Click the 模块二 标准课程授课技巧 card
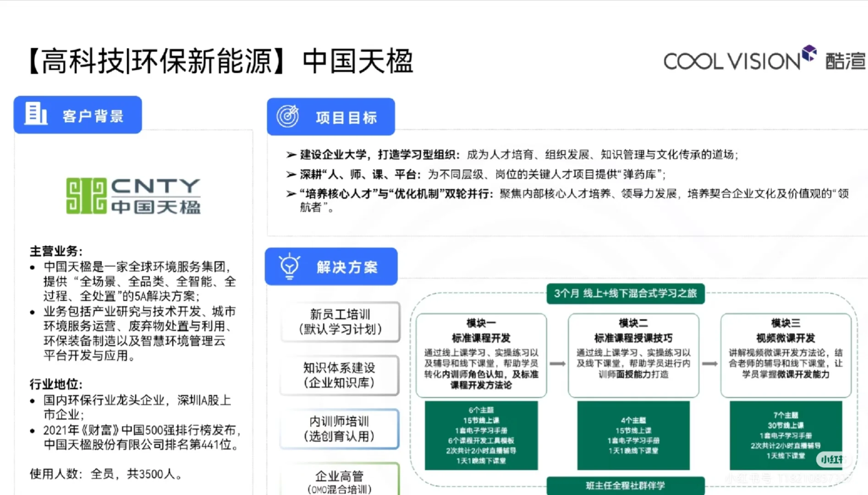868x495 pixels. (633, 355)
